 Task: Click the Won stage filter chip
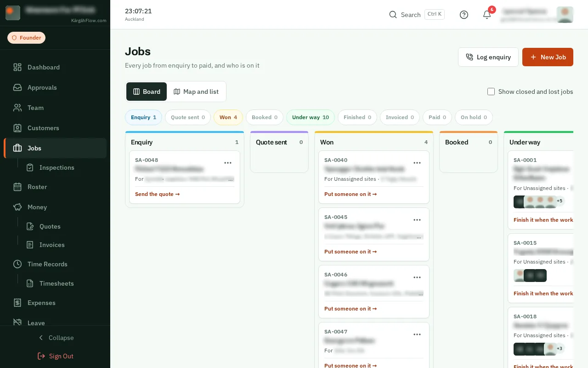tap(228, 117)
